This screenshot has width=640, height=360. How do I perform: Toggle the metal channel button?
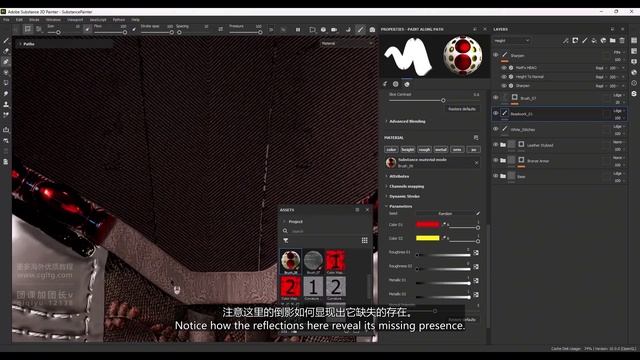click(x=441, y=150)
